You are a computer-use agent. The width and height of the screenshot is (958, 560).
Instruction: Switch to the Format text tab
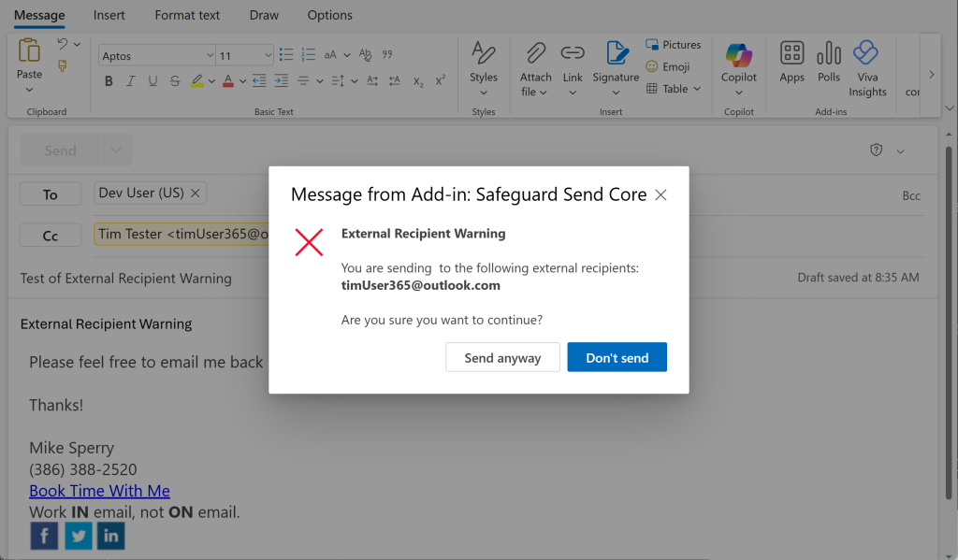(x=187, y=15)
